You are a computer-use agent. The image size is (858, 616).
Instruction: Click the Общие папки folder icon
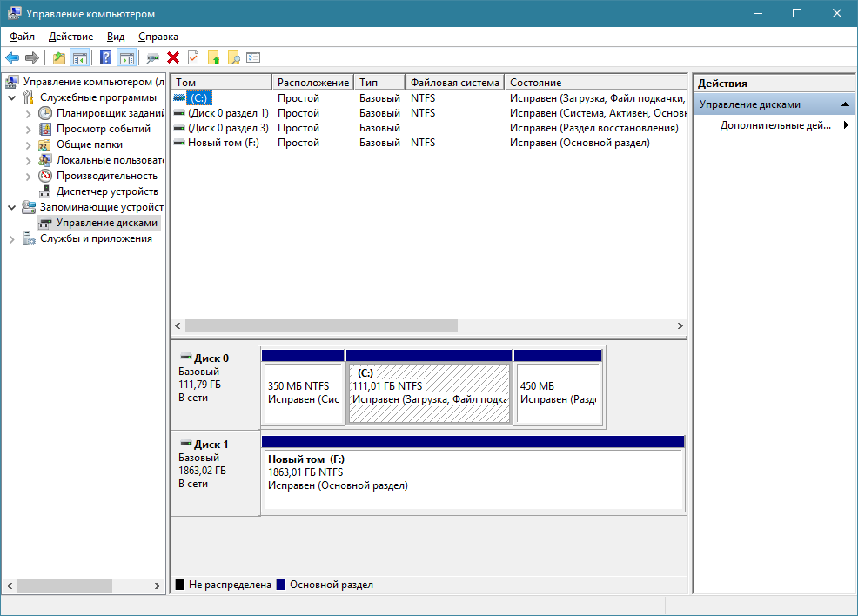(45, 145)
